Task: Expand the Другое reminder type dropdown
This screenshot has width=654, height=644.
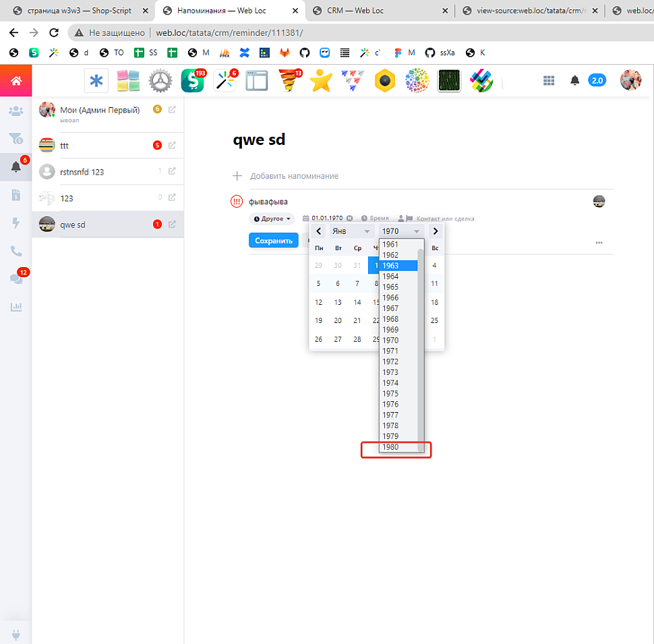Action: (x=272, y=218)
